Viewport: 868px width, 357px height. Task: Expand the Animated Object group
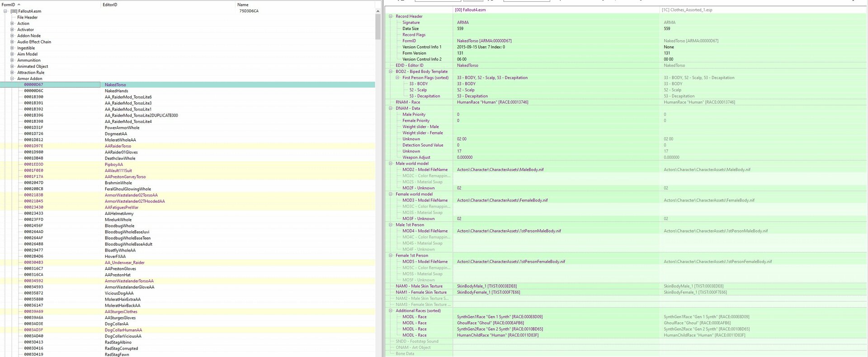point(12,66)
